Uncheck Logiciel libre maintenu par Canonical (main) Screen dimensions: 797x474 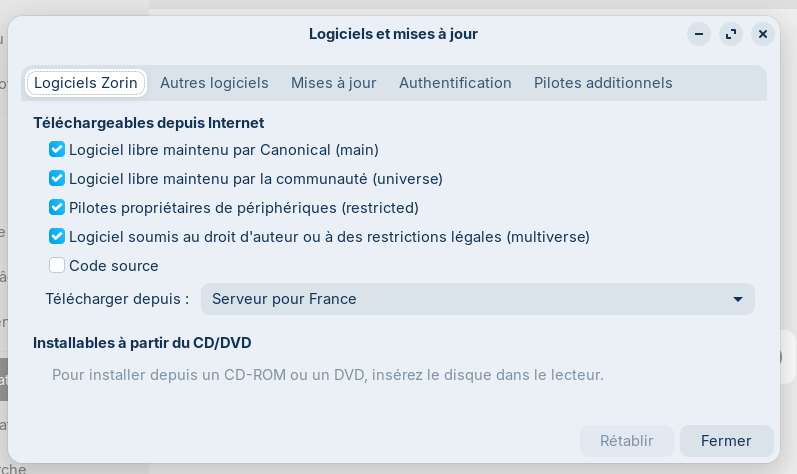pos(57,150)
